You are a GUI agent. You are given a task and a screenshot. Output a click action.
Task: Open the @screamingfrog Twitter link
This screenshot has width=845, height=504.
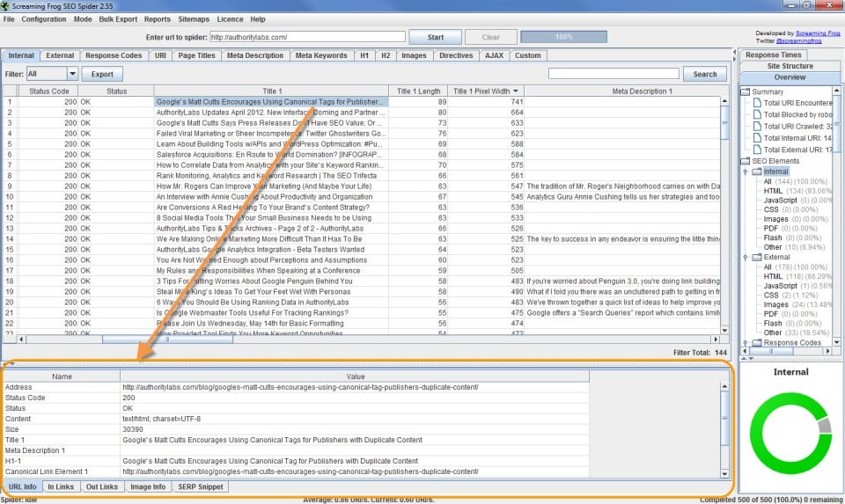tap(798, 41)
